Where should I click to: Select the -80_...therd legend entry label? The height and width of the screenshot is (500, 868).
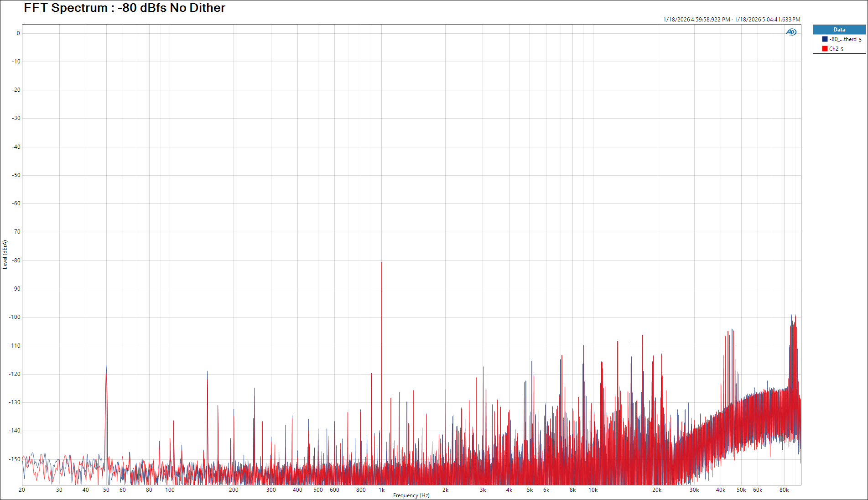tap(842, 39)
